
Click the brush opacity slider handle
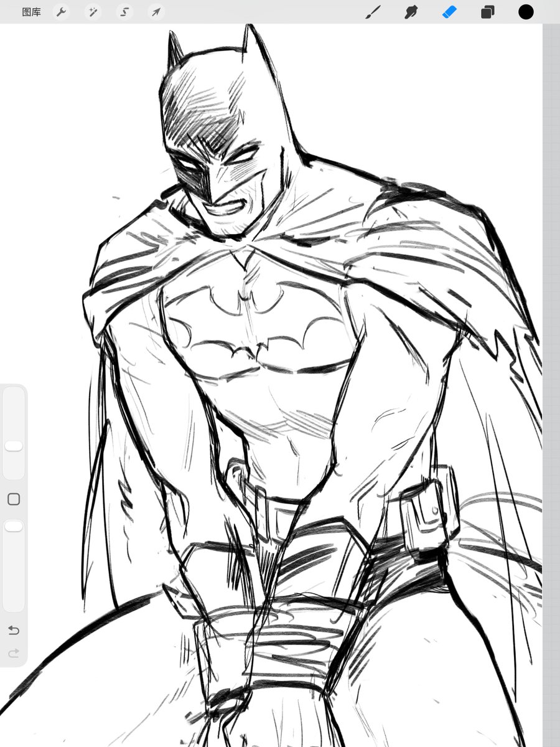(x=14, y=527)
